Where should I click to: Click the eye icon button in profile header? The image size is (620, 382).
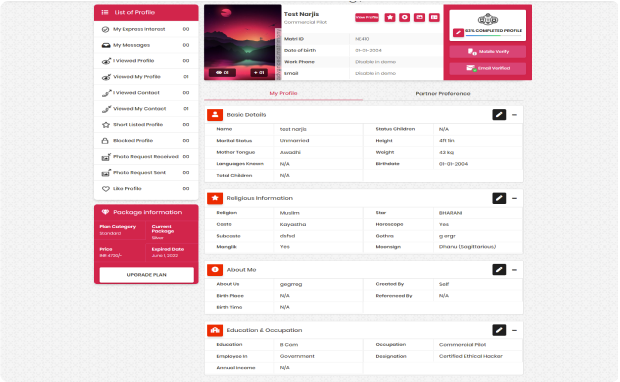pos(405,17)
